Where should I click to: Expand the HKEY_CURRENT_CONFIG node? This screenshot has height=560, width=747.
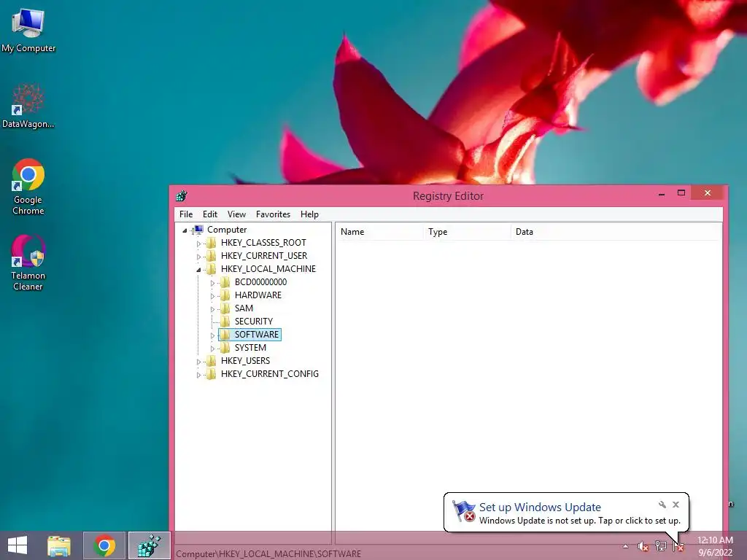[198, 375]
